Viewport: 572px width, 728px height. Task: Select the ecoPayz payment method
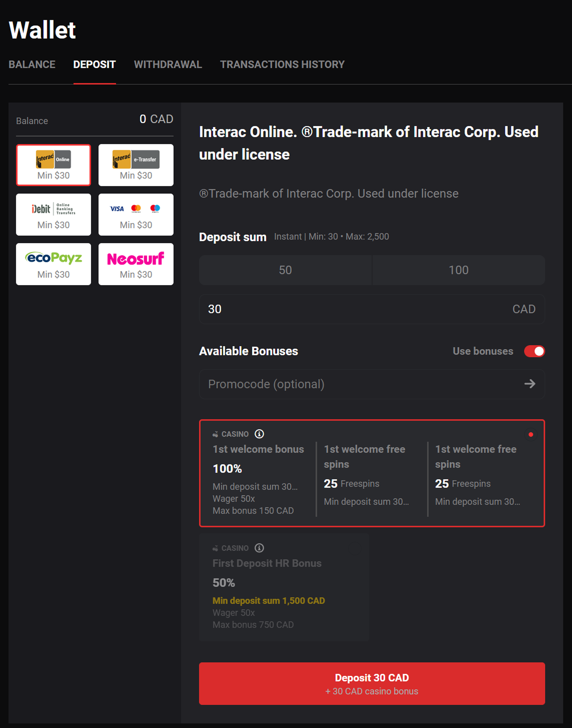tap(54, 264)
